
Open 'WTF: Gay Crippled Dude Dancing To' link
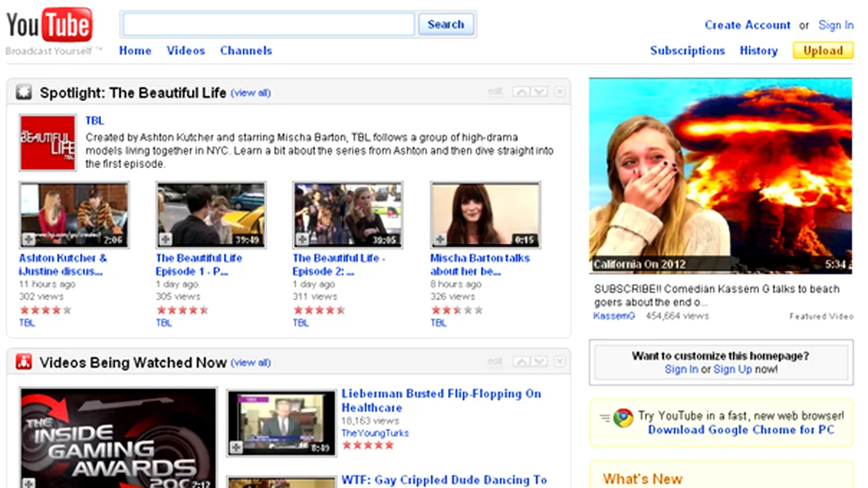click(444, 480)
